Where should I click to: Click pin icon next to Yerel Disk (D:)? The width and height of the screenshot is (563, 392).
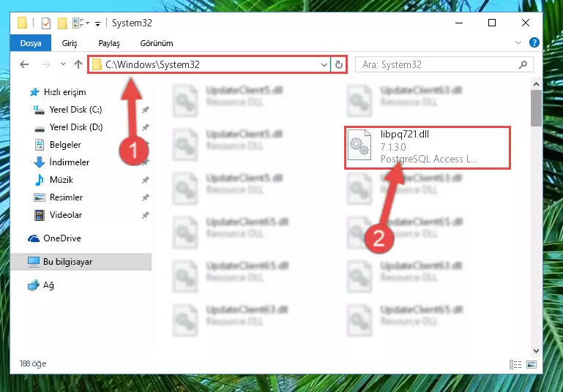tap(146, 127)
